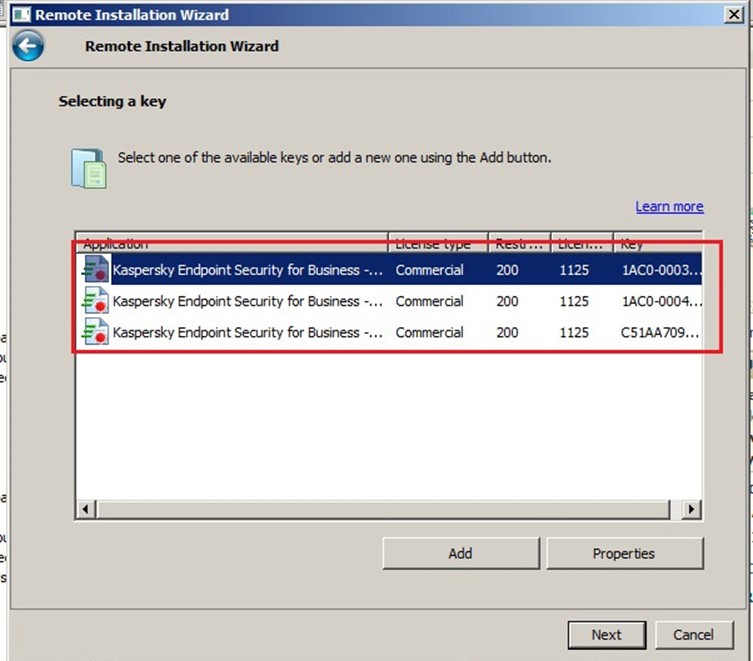Click the wizard title bar icon
Viewport: 753px width, 661px height.
point(21,14)
